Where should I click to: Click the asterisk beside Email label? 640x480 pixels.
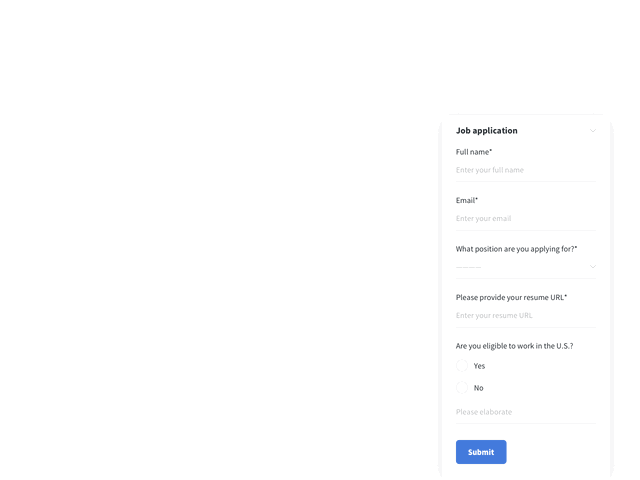coord(476,199)
